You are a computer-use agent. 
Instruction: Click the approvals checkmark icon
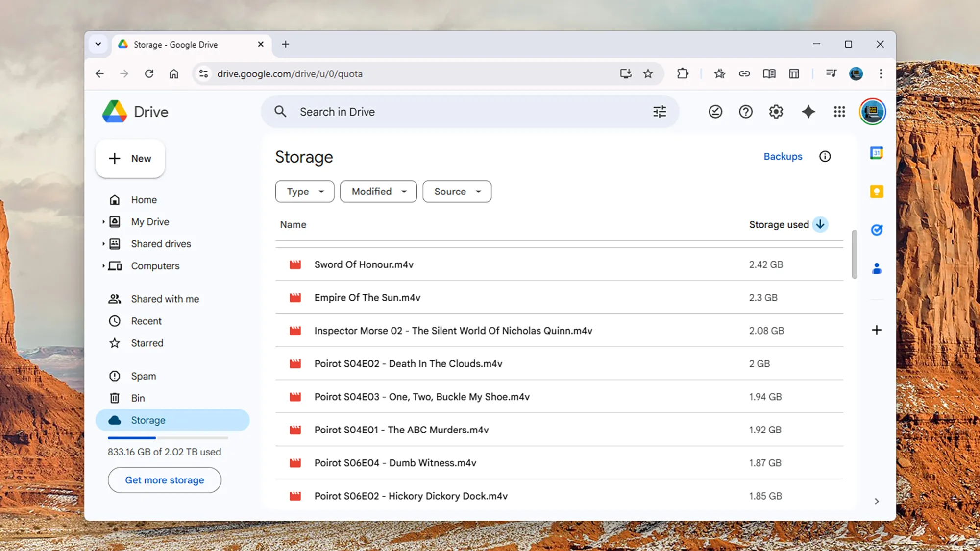715,112
